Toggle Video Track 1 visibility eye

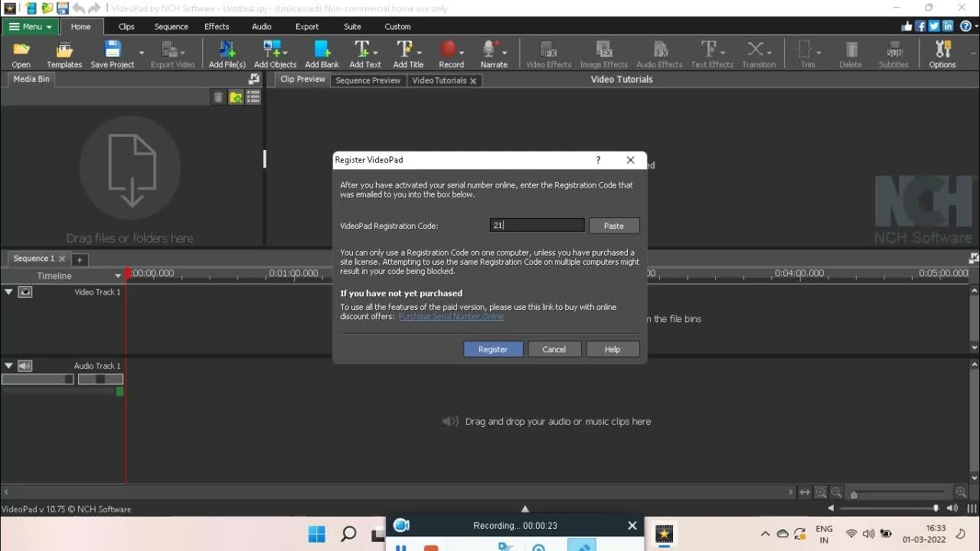pyautogui.click(x=25, y=292)
